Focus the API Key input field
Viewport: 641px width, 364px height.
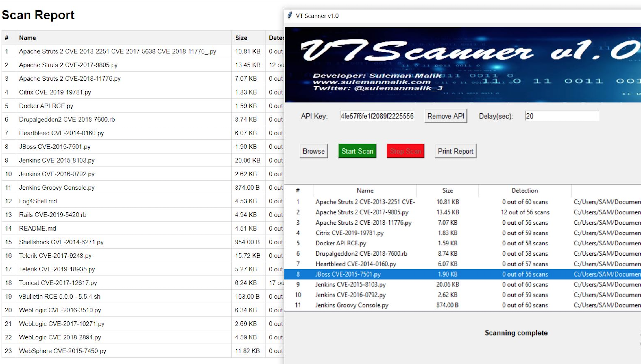pyautogui.click(x=377, y=116)
